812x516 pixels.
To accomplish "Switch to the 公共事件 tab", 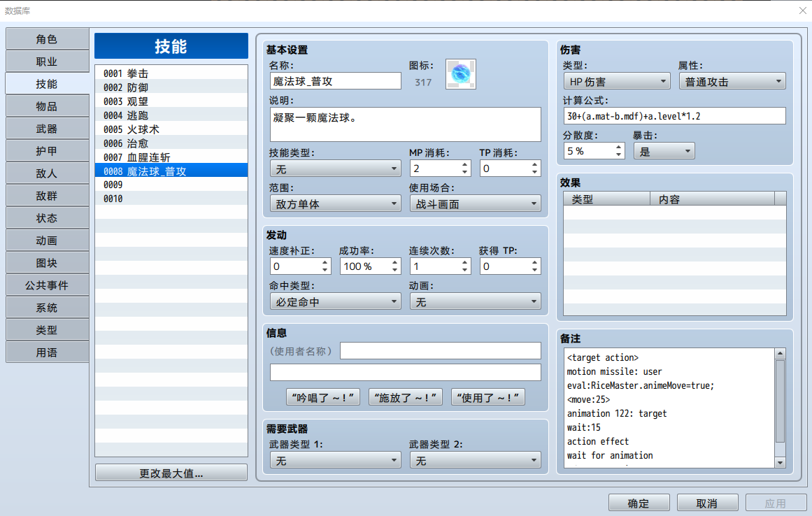I will 47,285.
